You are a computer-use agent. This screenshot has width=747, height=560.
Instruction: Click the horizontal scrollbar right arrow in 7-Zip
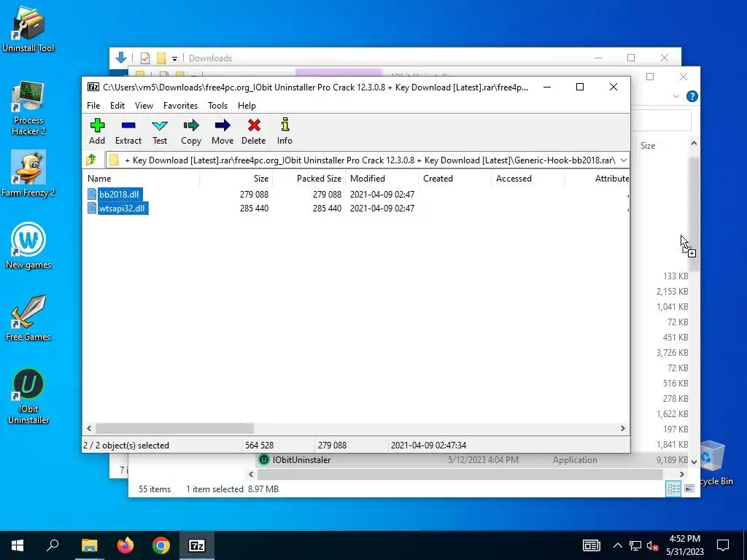pos(623,429)
